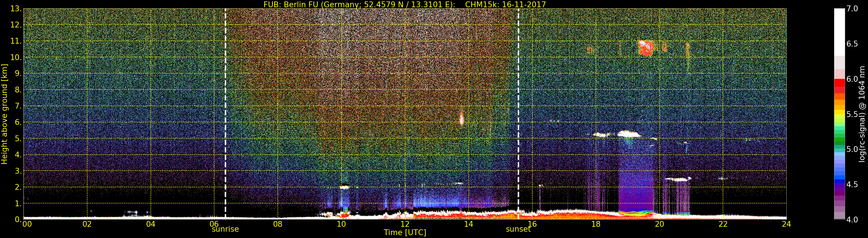Click the height axis tick '12.'
The height and width of the screenshot is (238, 868).
pyautogui.click(x=16, y=25)
